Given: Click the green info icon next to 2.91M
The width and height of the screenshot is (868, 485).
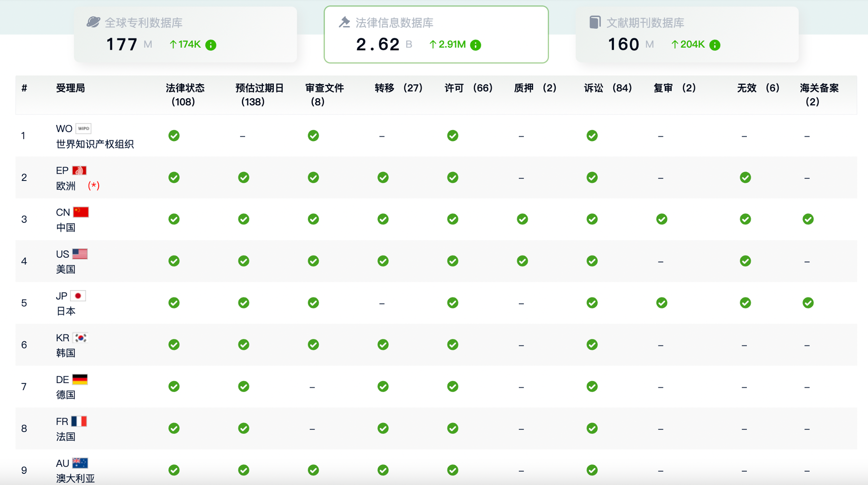Looking at the screenshot, I should point(475,45).
